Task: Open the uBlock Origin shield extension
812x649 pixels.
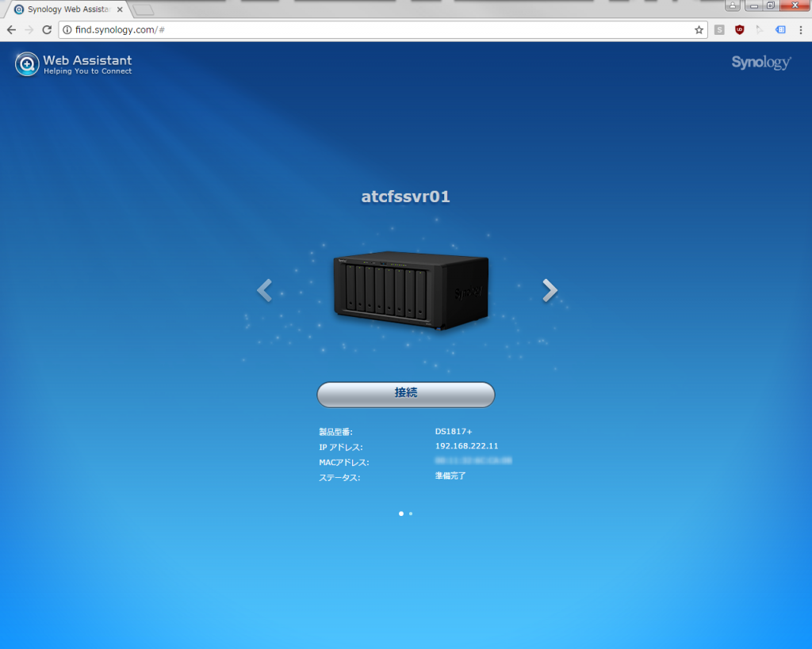Action: pyautogui.click(x=740, y=30)
